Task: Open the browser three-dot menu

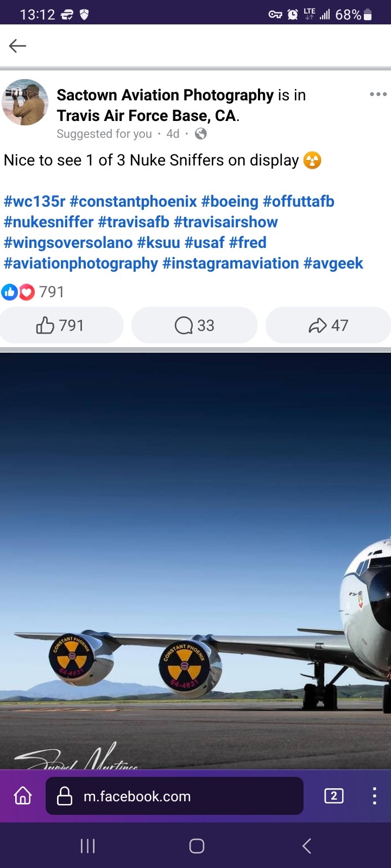Action: pyautogui.click(x=374, y=796)
